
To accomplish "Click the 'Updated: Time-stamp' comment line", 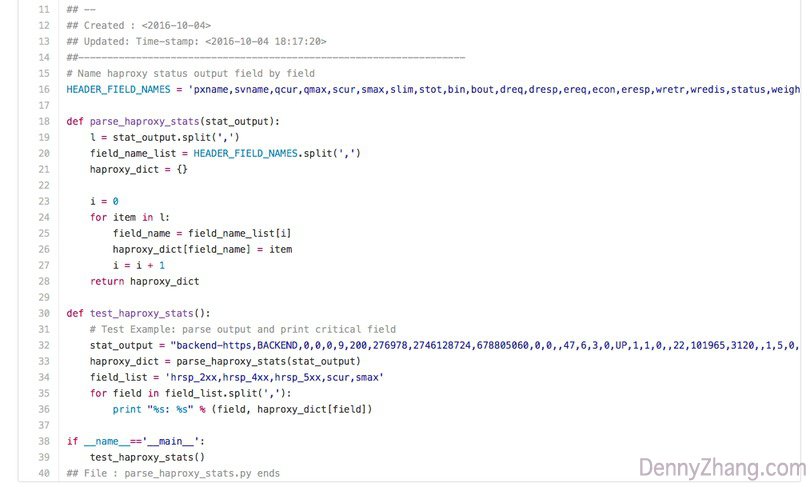I will click(196, 42).
